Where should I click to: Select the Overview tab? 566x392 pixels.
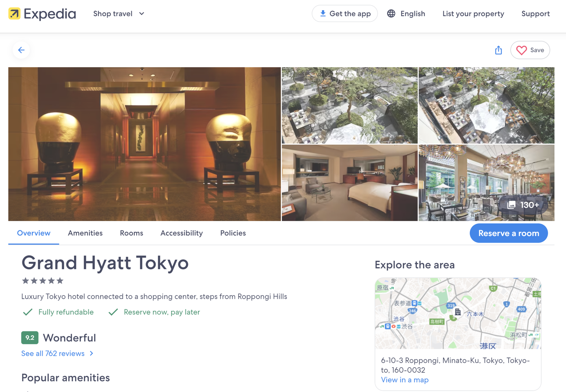click(x=34, y=233)
